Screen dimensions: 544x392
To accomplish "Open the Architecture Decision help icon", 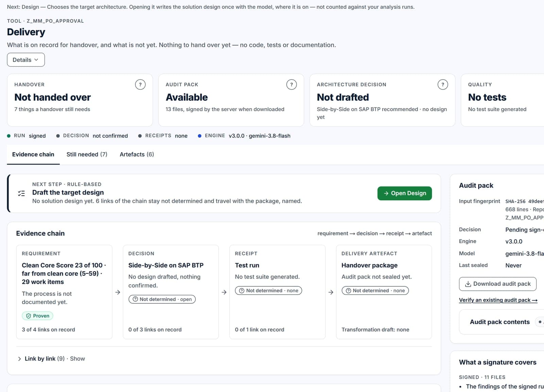I will pyautogui.click(x=443, y=85).
